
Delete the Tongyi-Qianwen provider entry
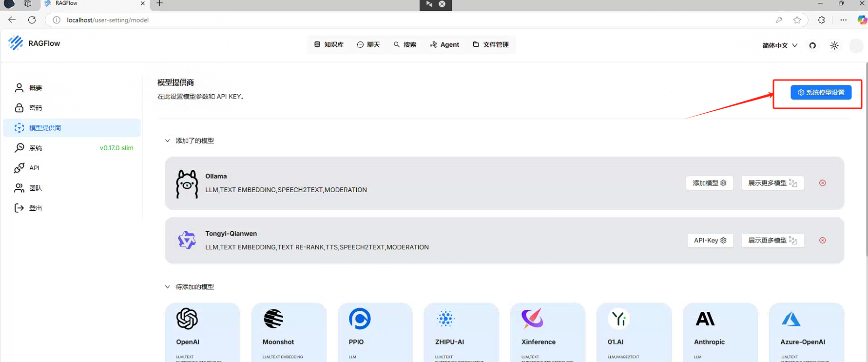(x=822, y=241)
